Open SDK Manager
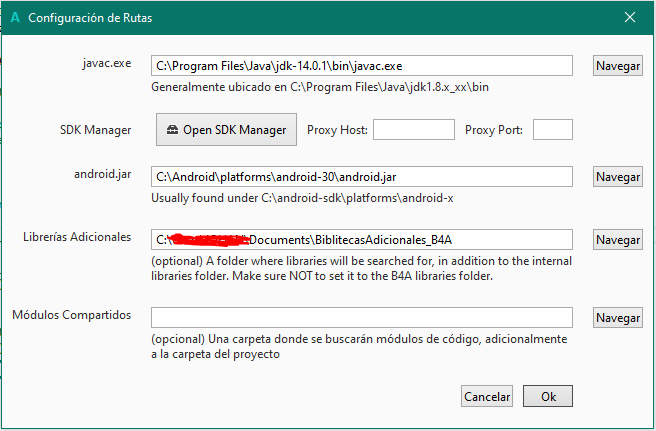The height and width of the screenshot is (431, 656). pyautogui.click(x=227, y=129)
